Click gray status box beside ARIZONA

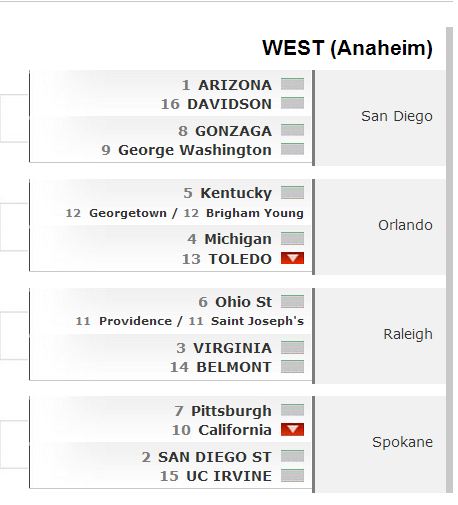pos(292,84)
